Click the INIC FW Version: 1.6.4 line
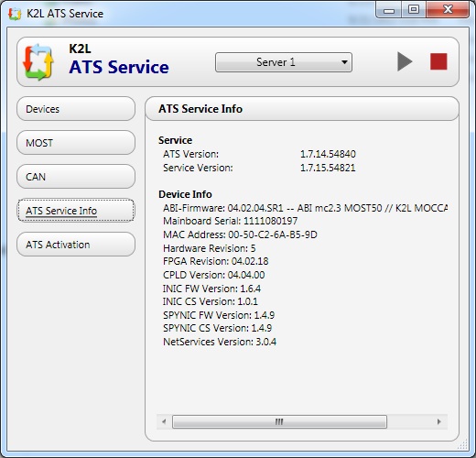476x458 pixels. (211, 289)
